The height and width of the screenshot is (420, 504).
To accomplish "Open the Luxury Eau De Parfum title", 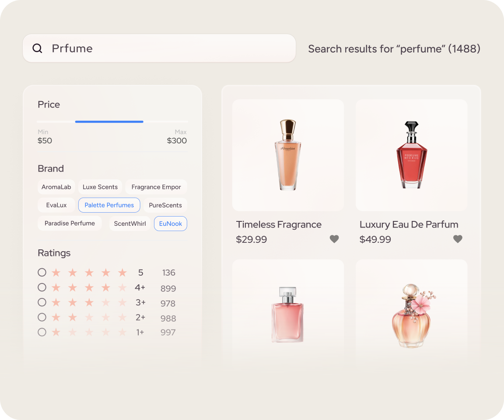I will click(409, 224).
